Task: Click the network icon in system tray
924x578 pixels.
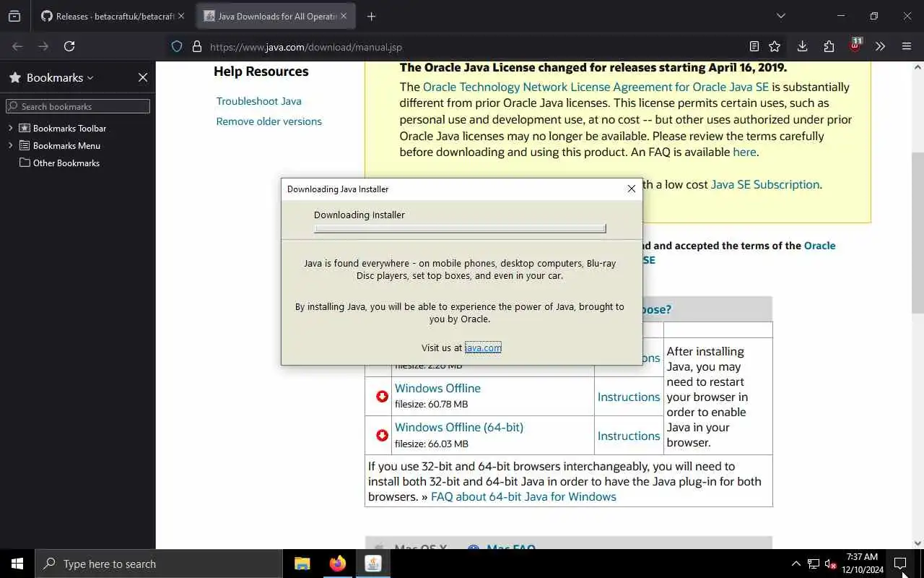Action: [x=814, y=564]
